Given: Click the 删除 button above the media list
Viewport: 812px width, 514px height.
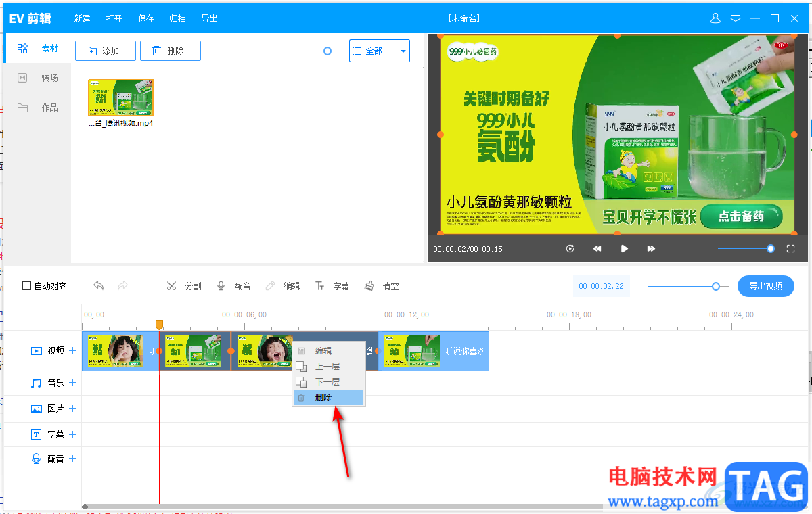Looking at the screenshot, I should coord(171,51).
